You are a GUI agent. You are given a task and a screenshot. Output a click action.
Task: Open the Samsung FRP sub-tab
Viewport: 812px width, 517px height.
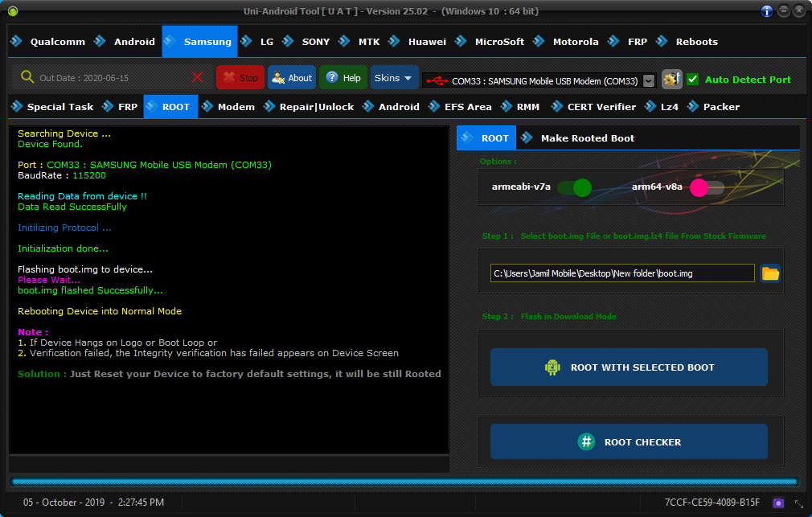[120, 107]
